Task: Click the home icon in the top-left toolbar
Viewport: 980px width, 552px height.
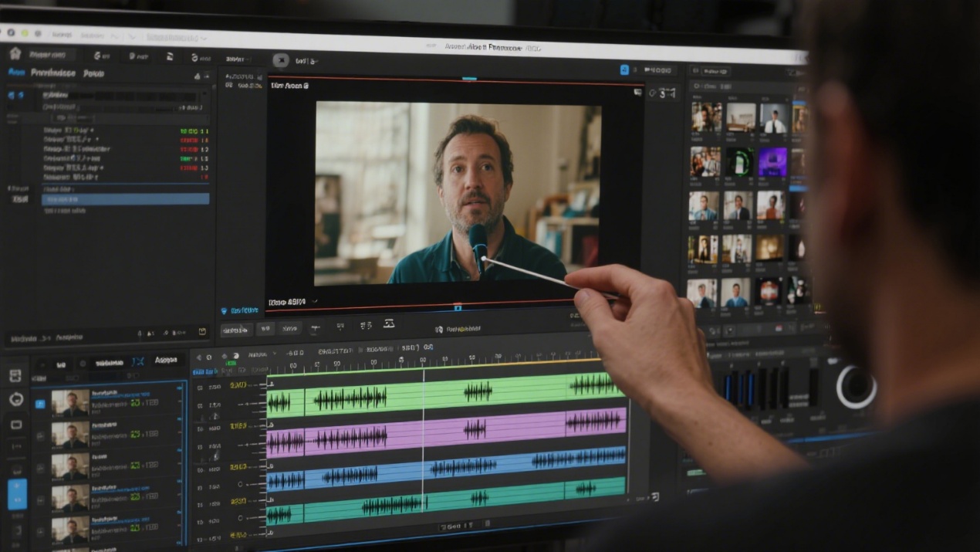Action: (x=14, y=53)
